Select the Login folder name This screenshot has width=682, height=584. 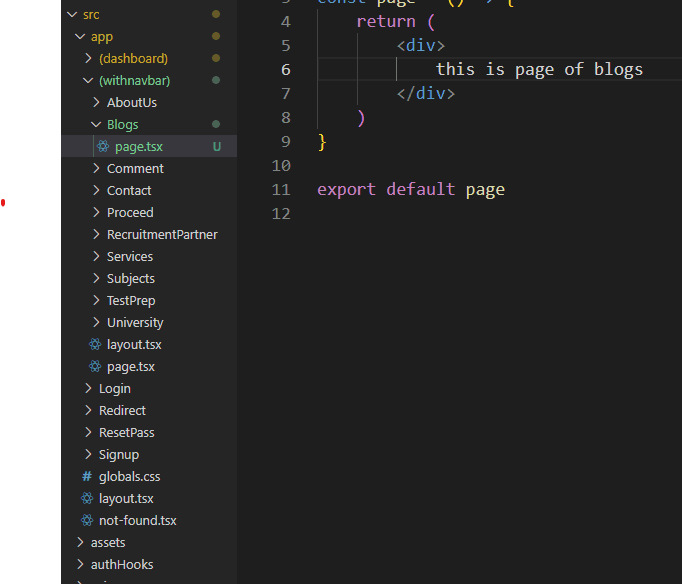point(115,389)
